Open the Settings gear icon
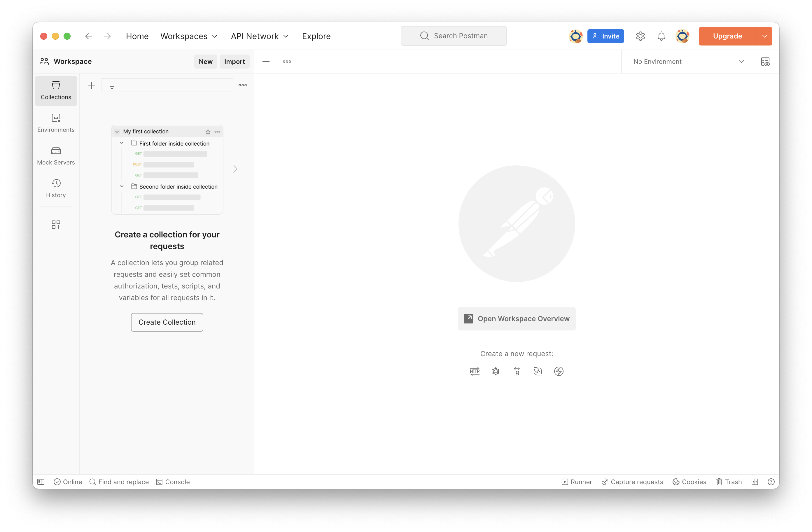Screen dimensions: 812x532 tap(640, 36)
